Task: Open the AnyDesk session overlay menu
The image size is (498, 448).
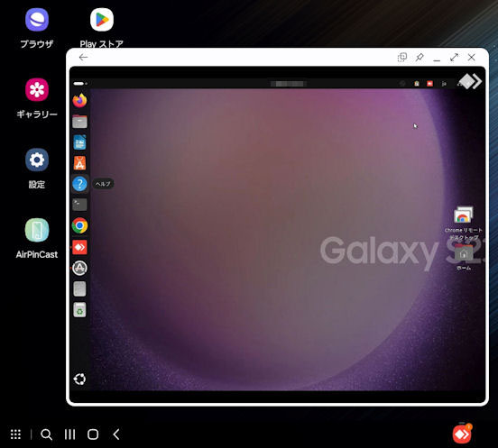Action: tap(470, 81)
